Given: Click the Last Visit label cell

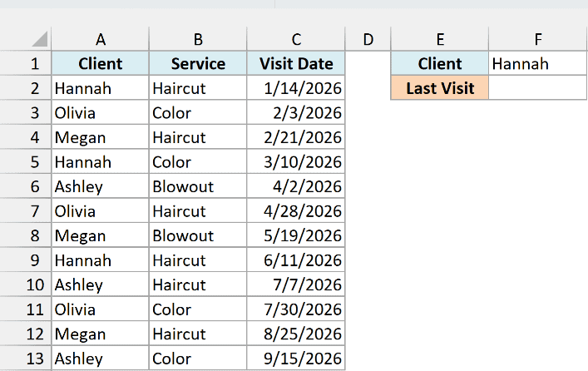Looking at the screenshot, I should (440, 88).
